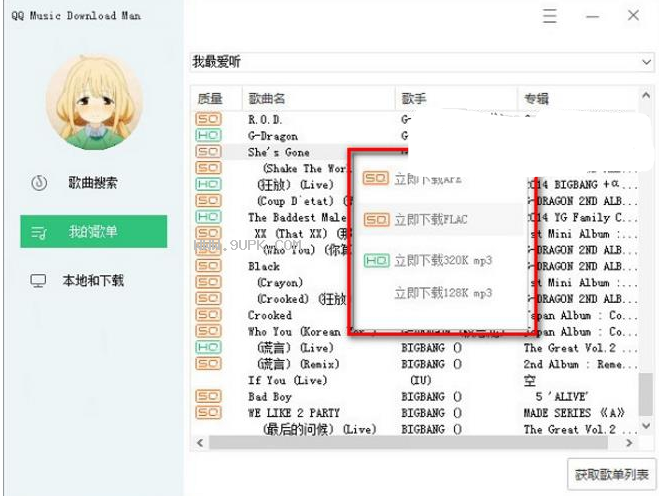Click SQ badge of Who You (Korean) row
This screenshot has width=659, height=496.
[208, 331]
